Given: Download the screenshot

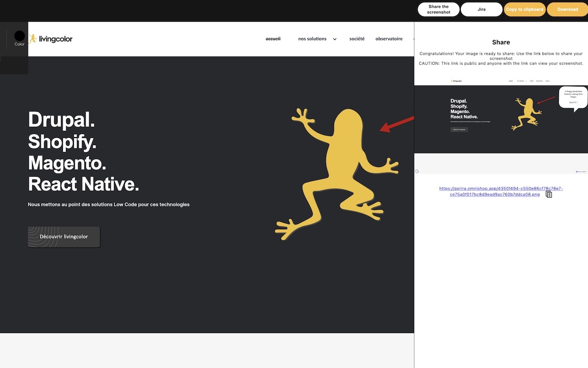Looking at the screenshot, I should coord(568,9).
